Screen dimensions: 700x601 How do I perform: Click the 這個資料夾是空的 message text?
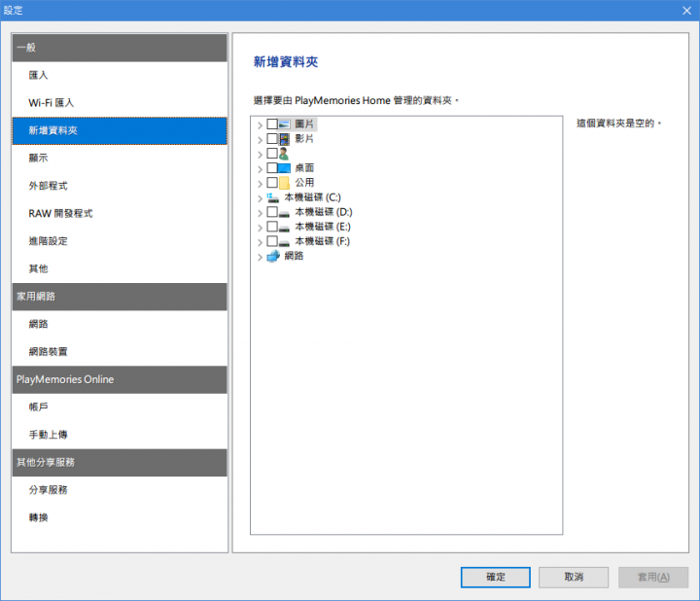[618, 124]
